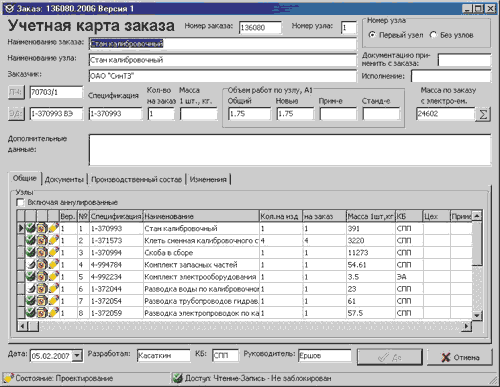Click the Номер заказа input field
The image size is (500, 387).
[260, 27]
